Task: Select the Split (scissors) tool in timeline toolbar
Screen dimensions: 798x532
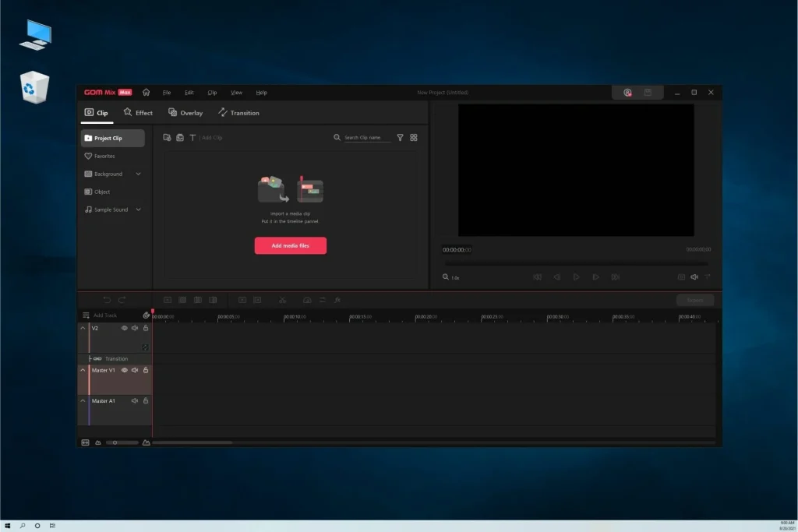Action: [284, 300]
